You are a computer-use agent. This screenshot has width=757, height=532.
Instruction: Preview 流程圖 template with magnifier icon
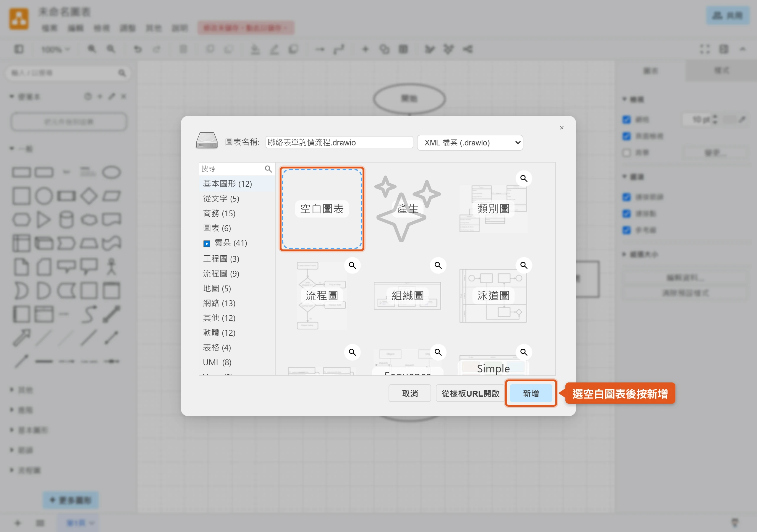coord(352,265)
